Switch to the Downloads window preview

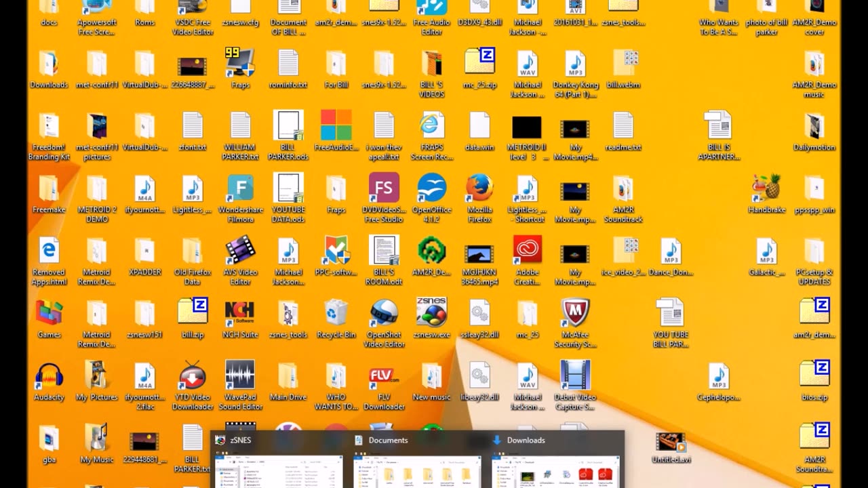555,460
